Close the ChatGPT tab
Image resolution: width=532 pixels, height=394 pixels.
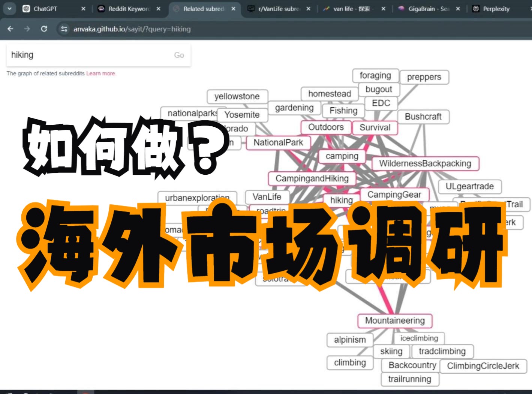[83, 9]
